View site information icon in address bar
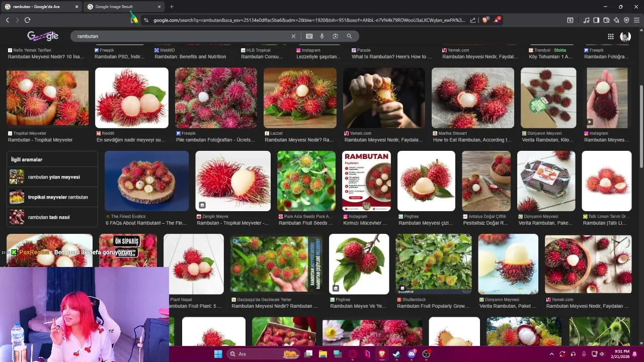The image size is (644, 362). coord(146,20)
